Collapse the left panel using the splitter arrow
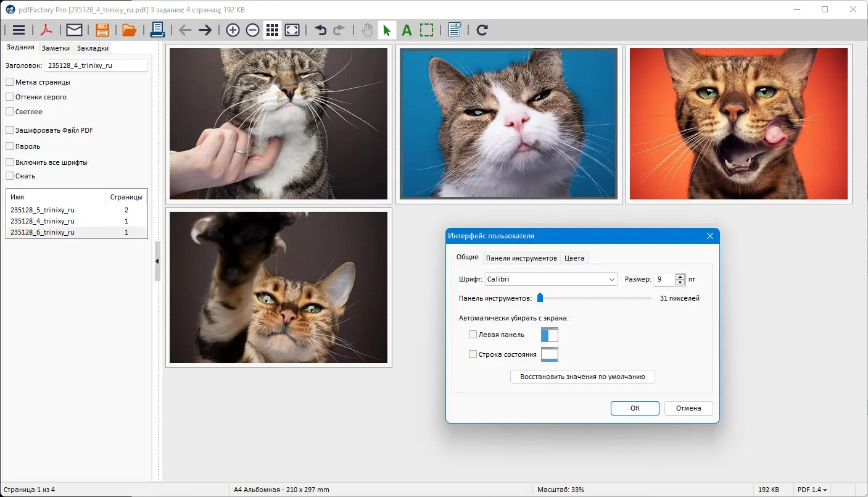Screen dimensions: 868x497 pos(157,261)
